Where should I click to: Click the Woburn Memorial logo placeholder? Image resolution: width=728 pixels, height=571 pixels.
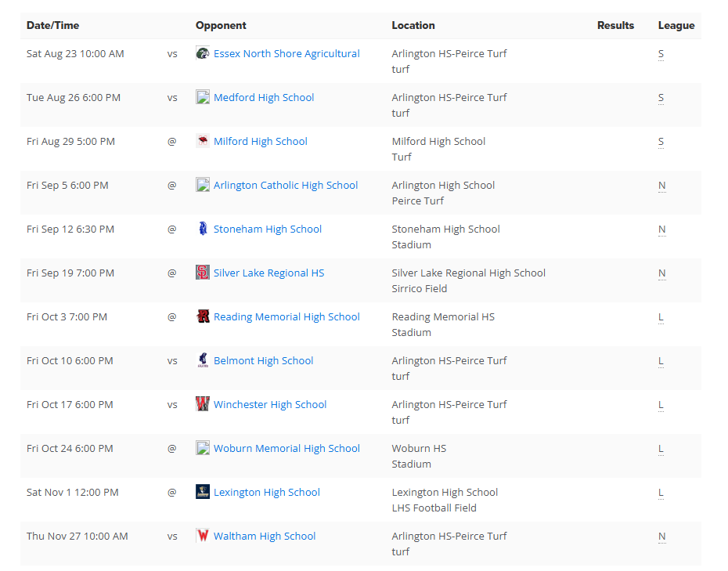click(x=203, y=448)
